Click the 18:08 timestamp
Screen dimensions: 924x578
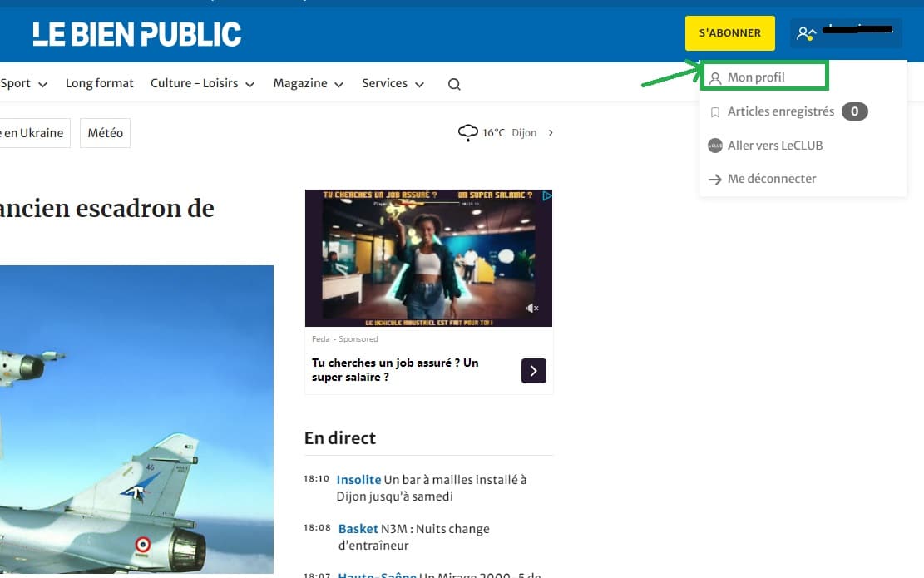tap(317, 527)
